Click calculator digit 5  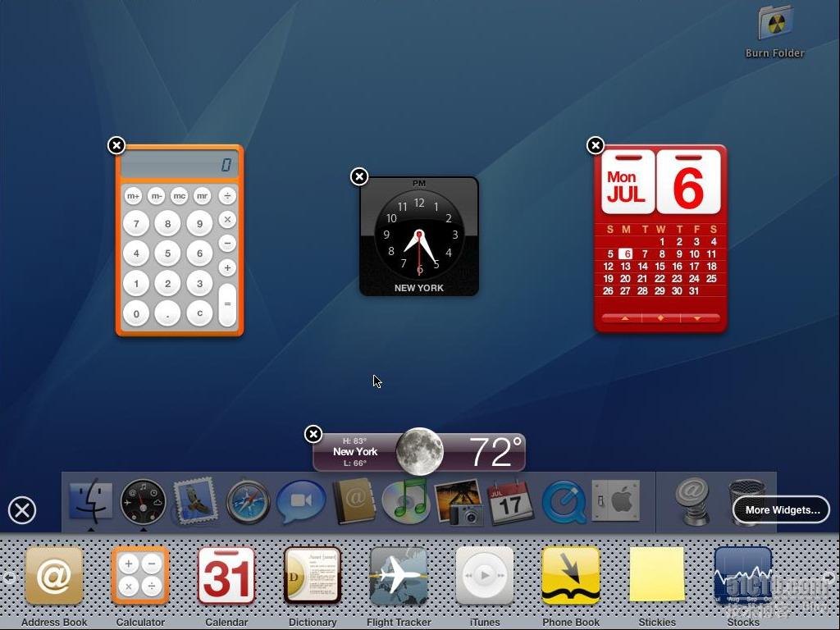[167, 253]
